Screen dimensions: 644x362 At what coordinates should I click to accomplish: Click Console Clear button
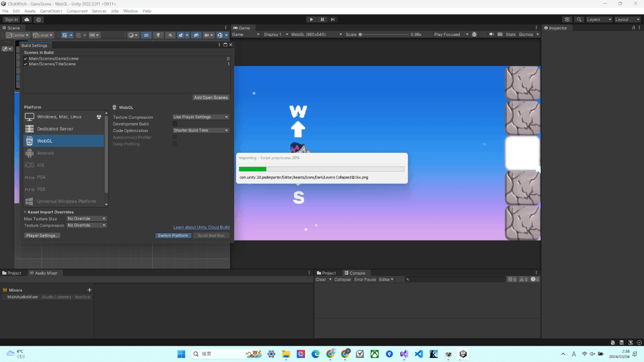[x=321, y=279]
